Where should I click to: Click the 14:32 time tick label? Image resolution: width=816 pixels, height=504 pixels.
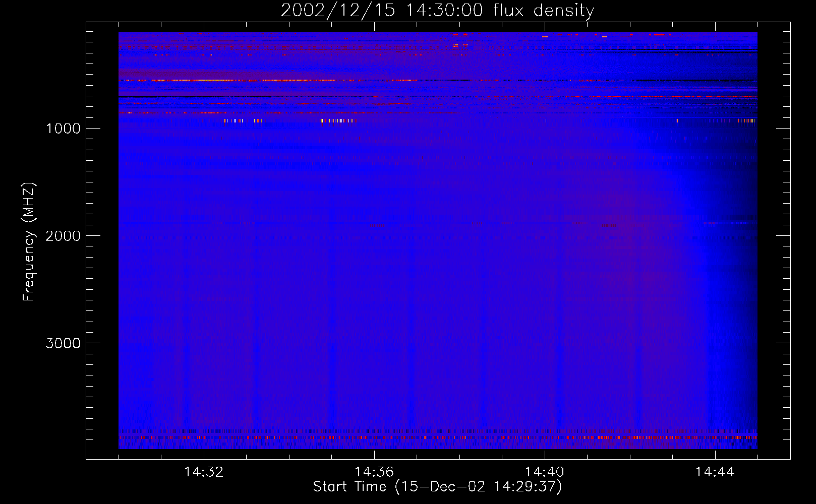point(204,472)
